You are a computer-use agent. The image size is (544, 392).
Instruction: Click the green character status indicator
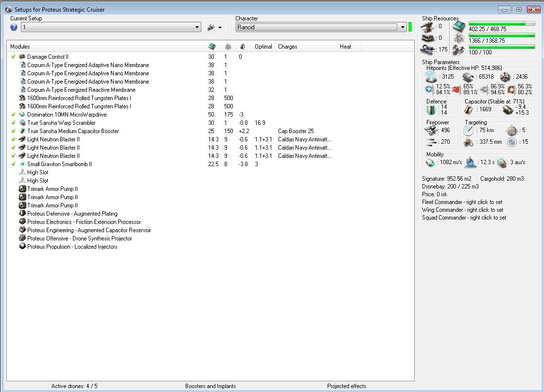point(410,27)
